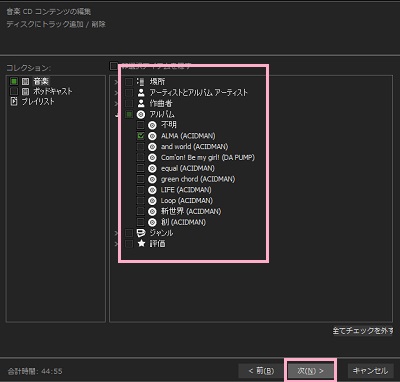400x382 pixels.
Task: Select the green chord (ACIDMAN) row text
Action: coord(198,179)
